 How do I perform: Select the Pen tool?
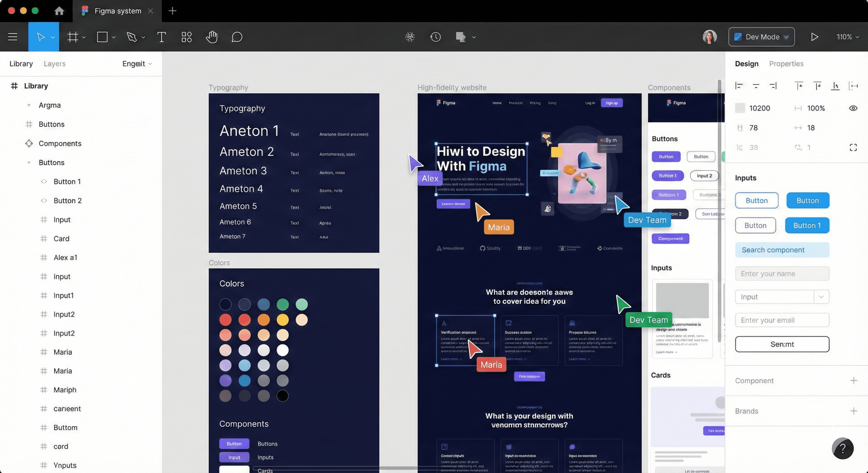coord(132,37)
